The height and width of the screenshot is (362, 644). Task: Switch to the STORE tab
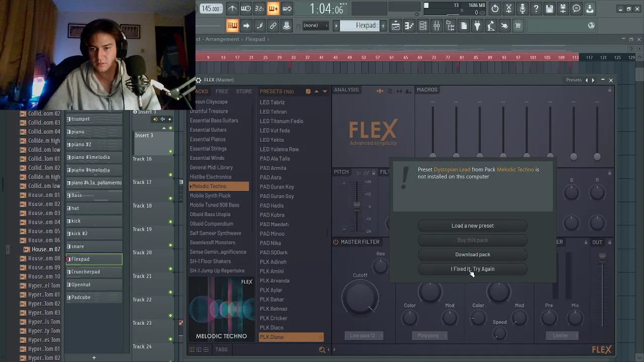[244, 92]
